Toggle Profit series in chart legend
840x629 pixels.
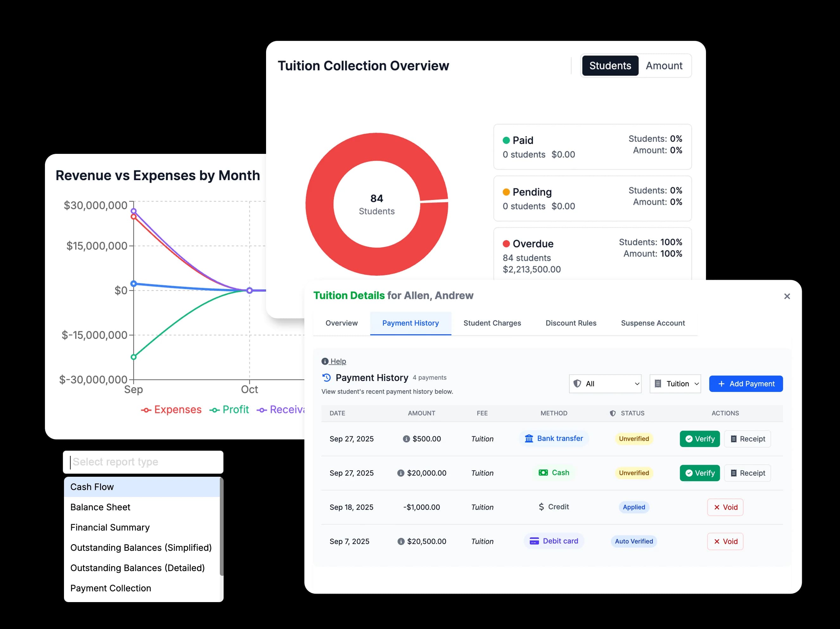click(x=229, y=410)
